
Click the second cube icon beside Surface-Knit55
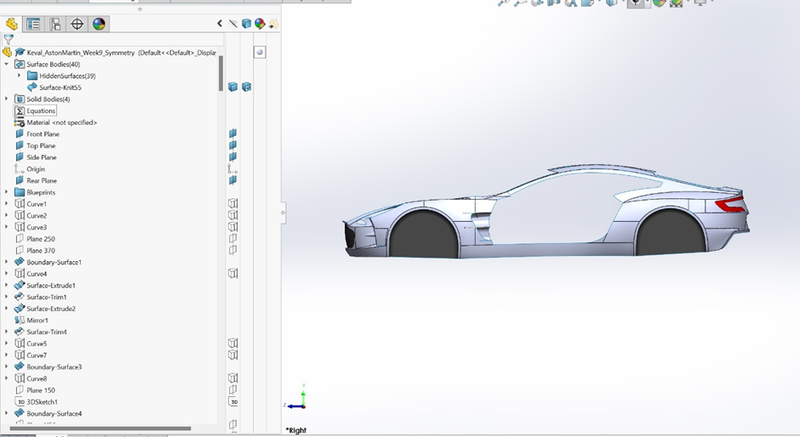246,87
